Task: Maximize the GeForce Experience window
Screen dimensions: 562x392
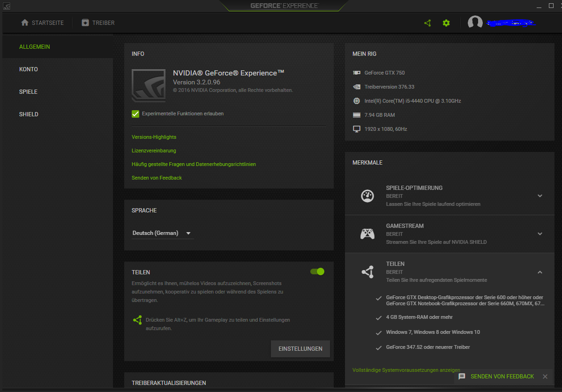Action: click(551, 5)
